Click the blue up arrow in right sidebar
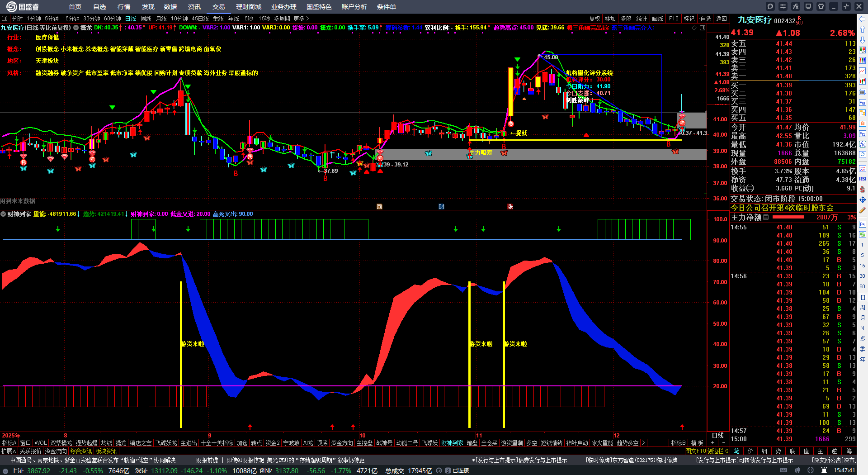Screen dimensions: 868x475 click(863, 29)
